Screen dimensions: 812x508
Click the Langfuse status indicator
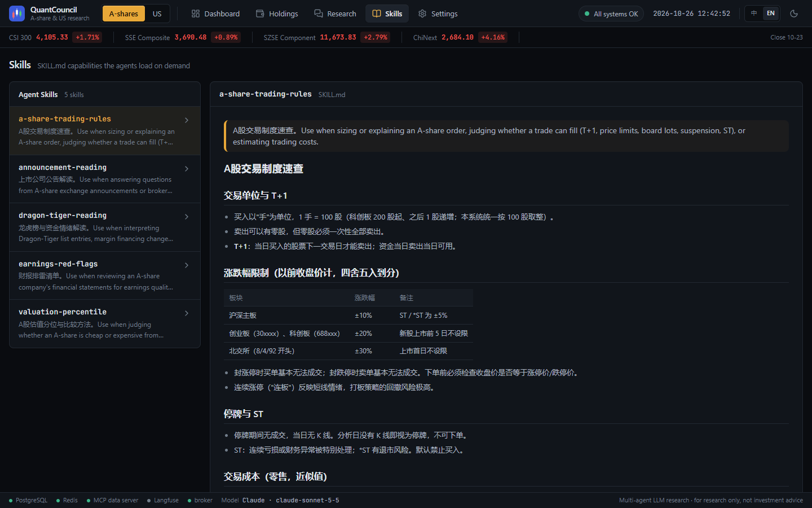(163, 500)
